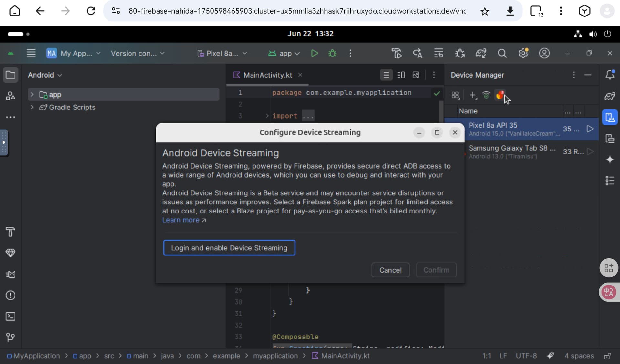The width and height of the screenshot is (620, 364).
Task: Open the Pixel 8a device selector dropdown
Action: 222,53
